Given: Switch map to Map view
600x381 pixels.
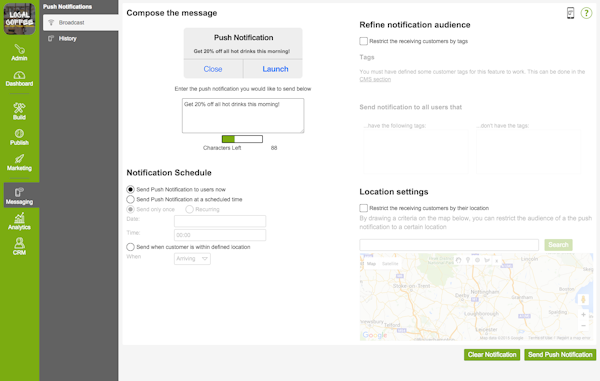Looking at the screenshot, I should coord(371,264).
